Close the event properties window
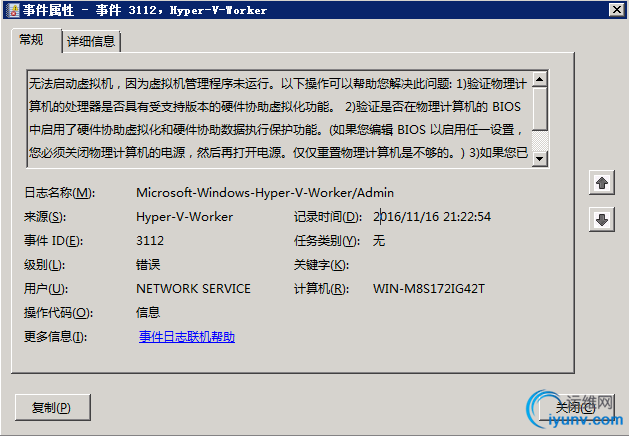Image resolution: width=629 pixels, height=436 pixels. click(617, 10)
